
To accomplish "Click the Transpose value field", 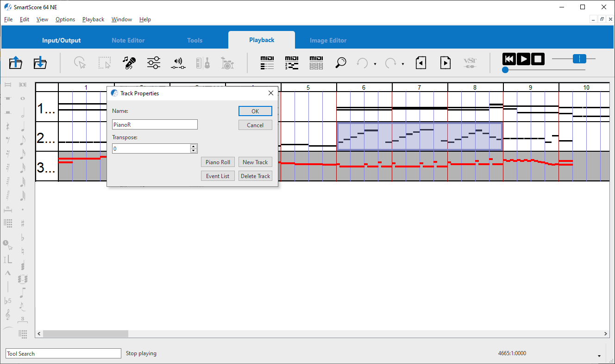I will tap(151, 148).
